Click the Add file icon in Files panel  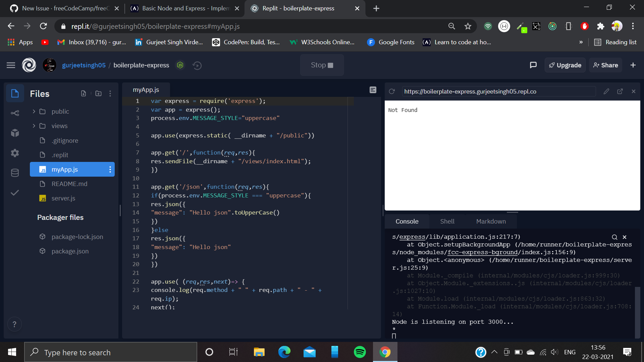point(84,94)
